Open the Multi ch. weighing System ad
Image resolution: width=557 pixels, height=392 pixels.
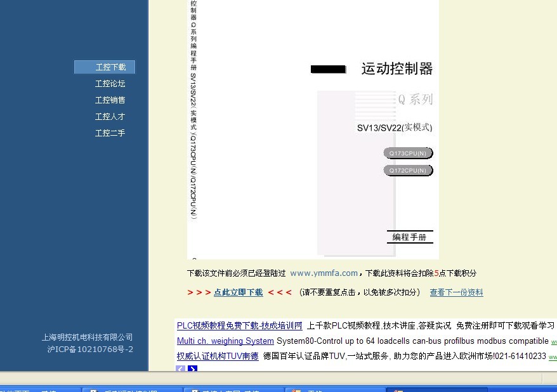pyautogui.click(x=225, y=341)
